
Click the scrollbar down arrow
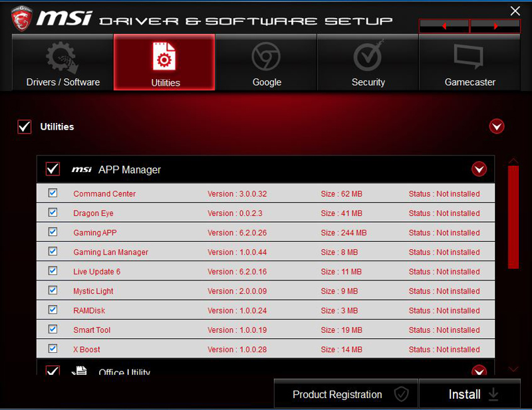513,369
